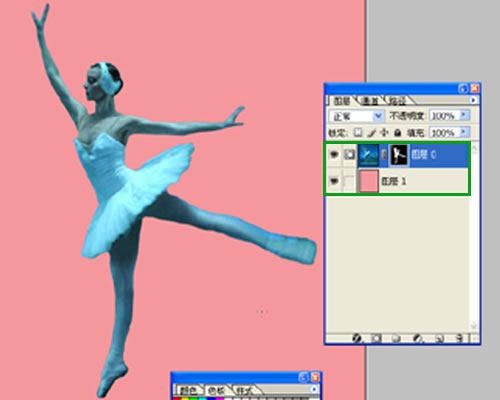
Task: Create new fill or adjustment layer
Action: (x=417, y=339)
